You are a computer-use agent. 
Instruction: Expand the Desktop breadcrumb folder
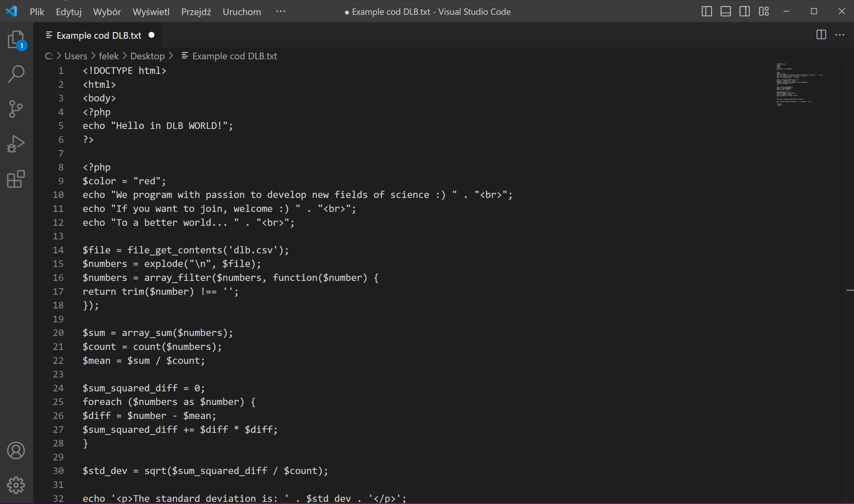[147, 56]
